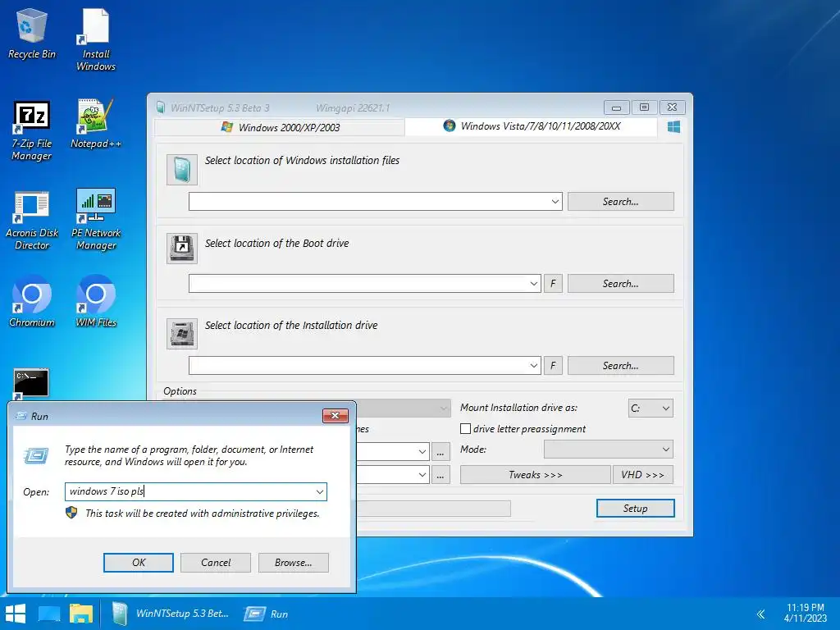Switch to Windows 2000/XP/2003 tab
The width and height of the screenshot is (840, 630).
pos(281,127)
